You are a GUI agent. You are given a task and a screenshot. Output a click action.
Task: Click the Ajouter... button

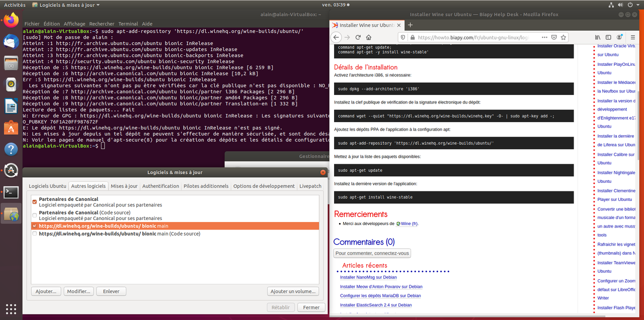(x=46, y=291)
